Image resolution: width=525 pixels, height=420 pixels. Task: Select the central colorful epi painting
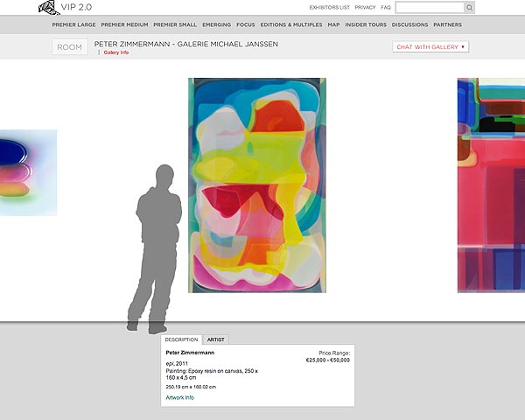[x=257, y=185]
